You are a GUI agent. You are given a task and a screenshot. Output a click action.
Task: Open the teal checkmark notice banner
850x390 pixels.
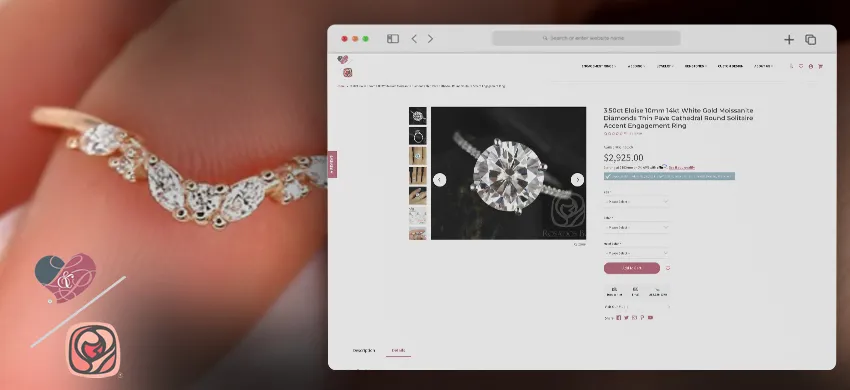(669, 176)
